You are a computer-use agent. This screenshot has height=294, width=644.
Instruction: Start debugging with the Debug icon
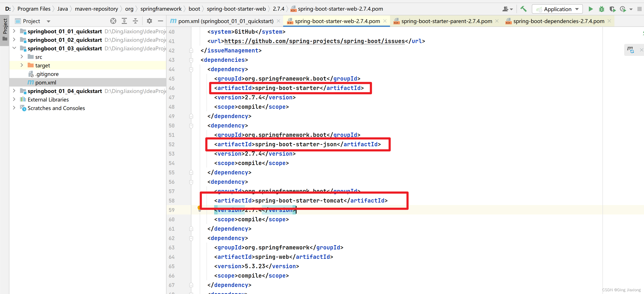click(602, 9)
